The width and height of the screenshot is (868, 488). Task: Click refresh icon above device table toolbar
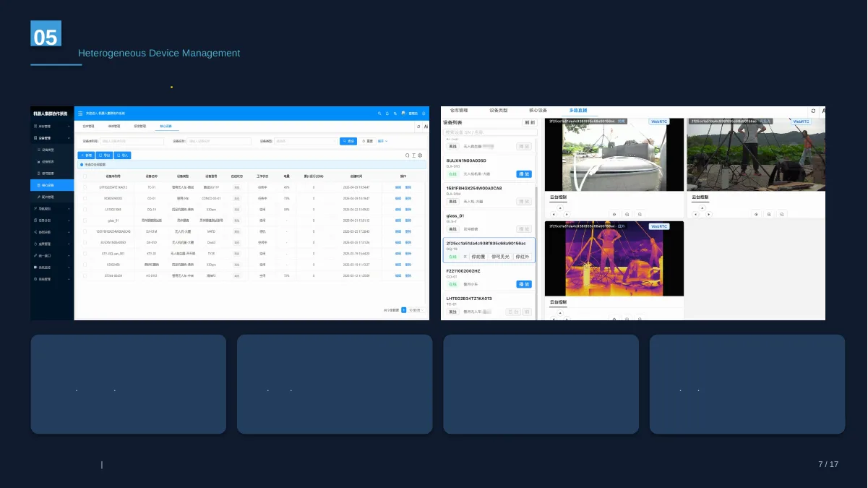[407, 155]
